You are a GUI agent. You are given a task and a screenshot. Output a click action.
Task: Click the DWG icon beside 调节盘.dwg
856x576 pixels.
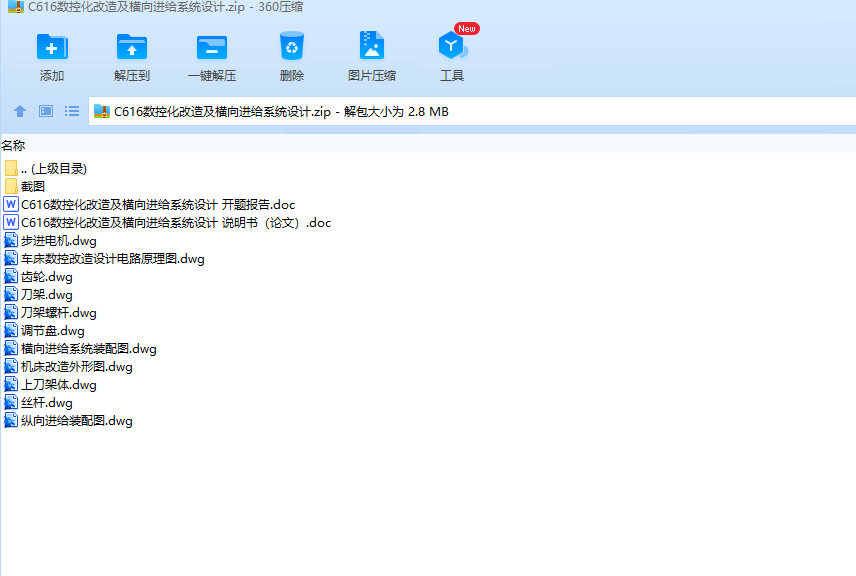click(x=11, y=330)
